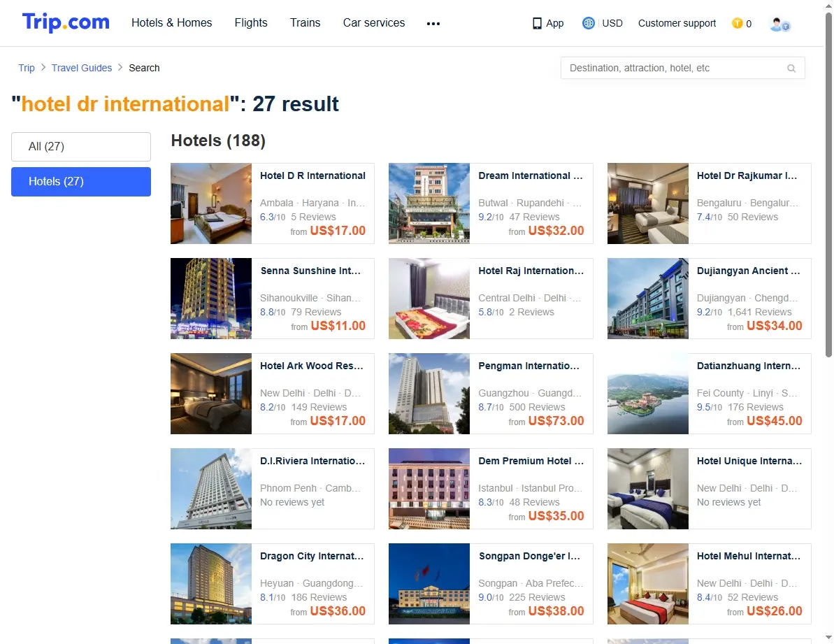Select the Hotels (27) filter tab
This screenshot has height=644, width=834.
[x=81, y=182]
